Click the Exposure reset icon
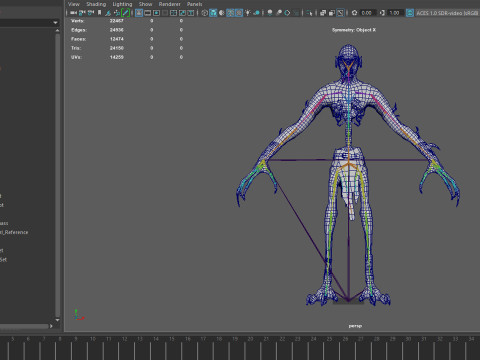Viewport: 480px width, 360px height. click(354, 13)
